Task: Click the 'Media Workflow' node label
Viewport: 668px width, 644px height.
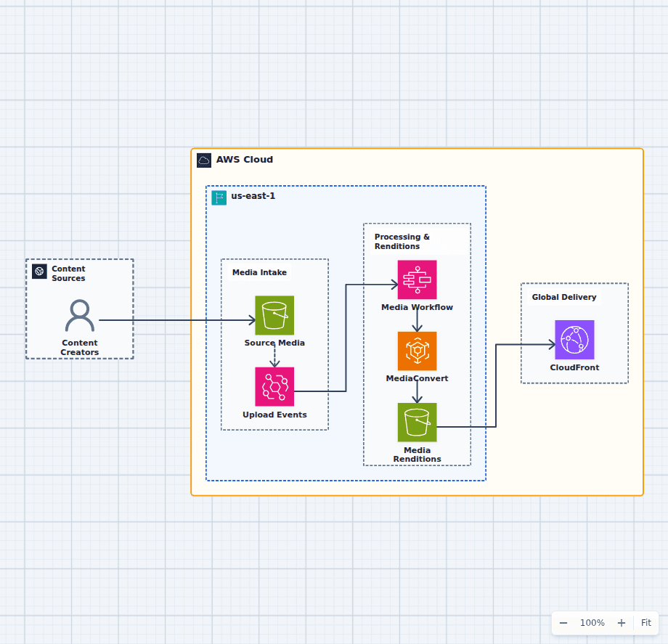Action: tap(417, 308)
